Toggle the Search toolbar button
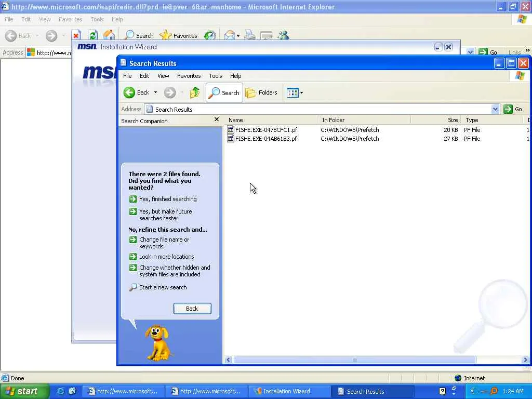The height and width of the screenshot is (399, 532). click(x=224, y=92)
